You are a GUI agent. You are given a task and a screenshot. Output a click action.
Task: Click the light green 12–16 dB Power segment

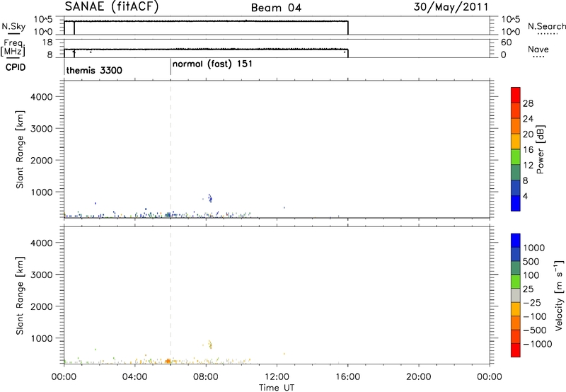(x=516, y=157)
